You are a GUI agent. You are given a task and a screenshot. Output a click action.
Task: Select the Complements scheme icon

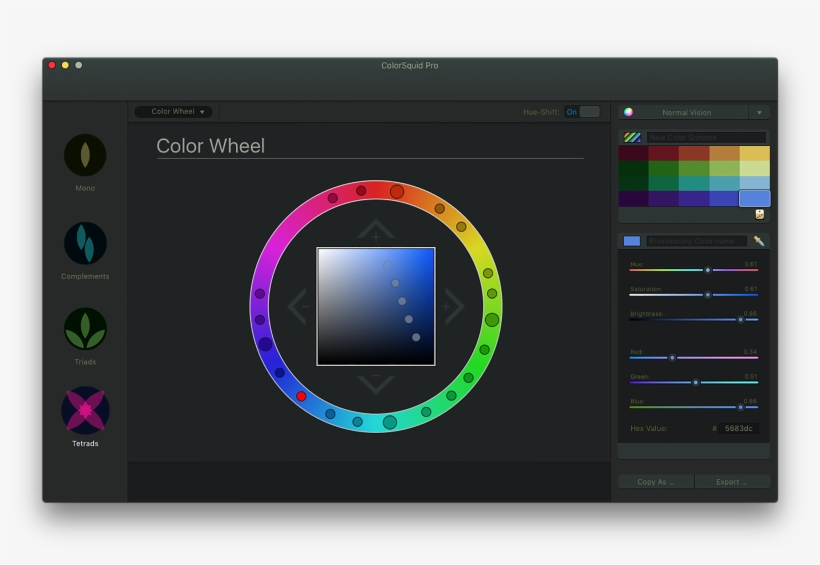pos(85,243)
